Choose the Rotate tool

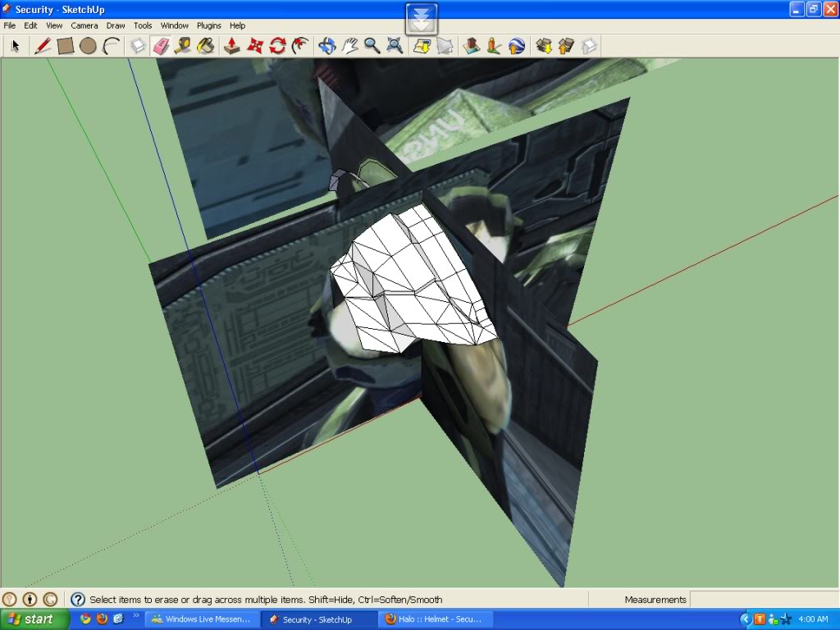coord(277,46)
